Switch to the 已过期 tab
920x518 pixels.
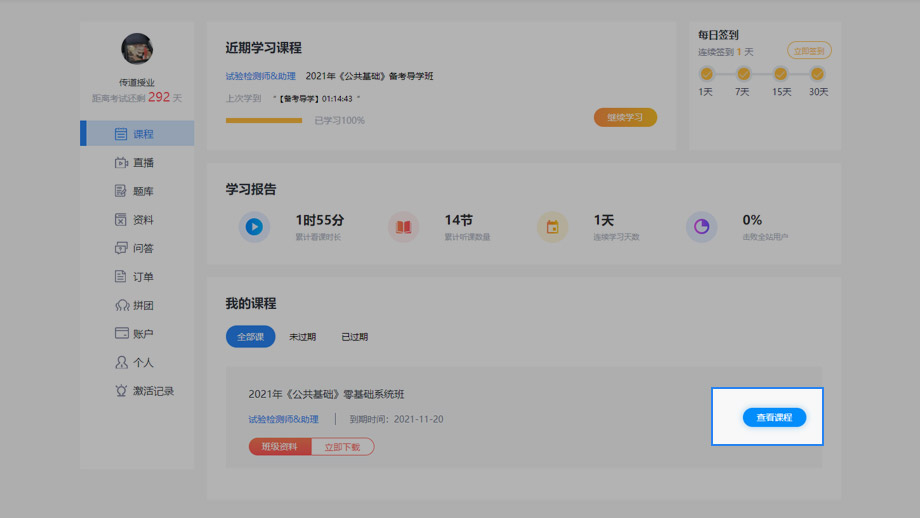(x=354, y=337)
